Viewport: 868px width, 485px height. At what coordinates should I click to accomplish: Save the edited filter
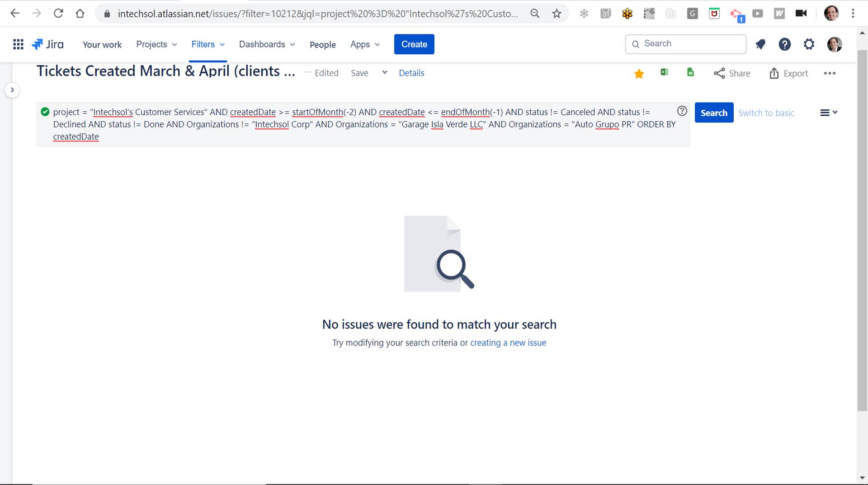point(359,73)
